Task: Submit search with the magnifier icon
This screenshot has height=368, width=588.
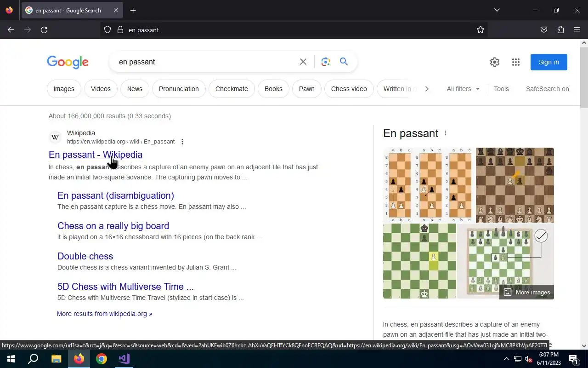Action: (x=344, y=62)
